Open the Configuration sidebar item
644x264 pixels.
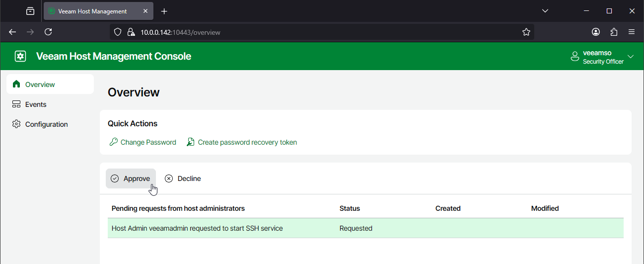pyautogui.click(x=50, y=124)
